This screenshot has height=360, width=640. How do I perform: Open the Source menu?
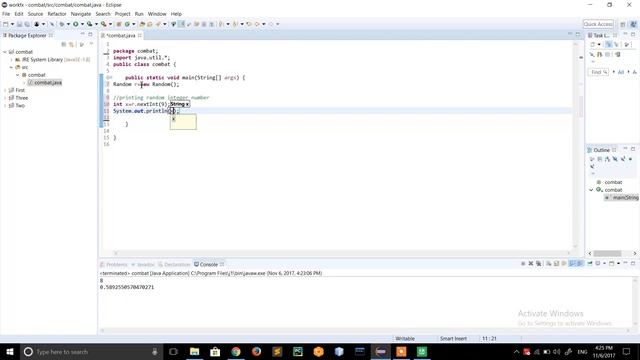[35, 14]
